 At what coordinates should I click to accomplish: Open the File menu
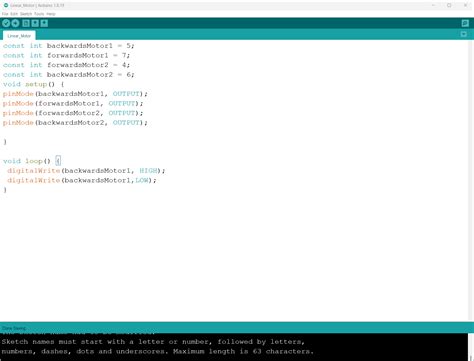(x=5, y=14)
